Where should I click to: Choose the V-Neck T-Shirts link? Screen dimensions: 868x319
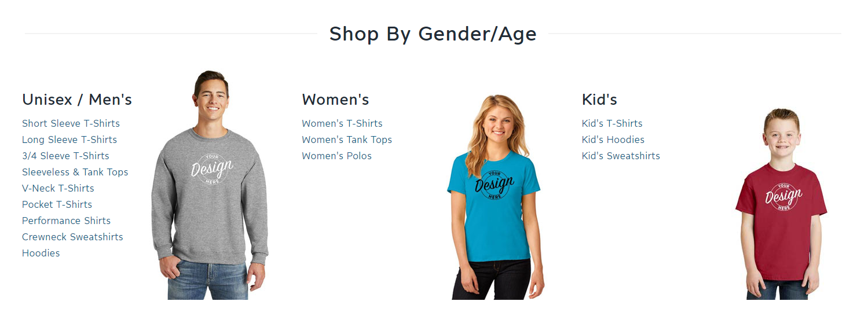pos(58,188)
